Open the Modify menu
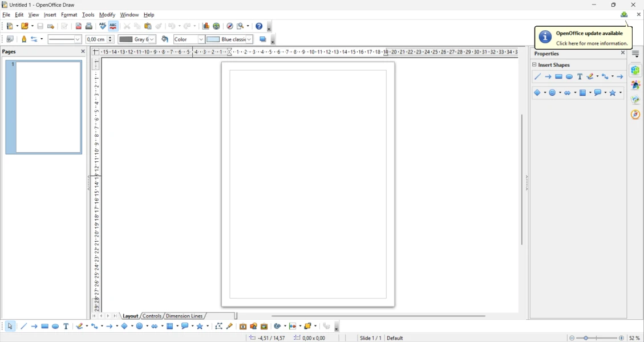Viewport: 644px width, 342px height. tap(107, 15)
